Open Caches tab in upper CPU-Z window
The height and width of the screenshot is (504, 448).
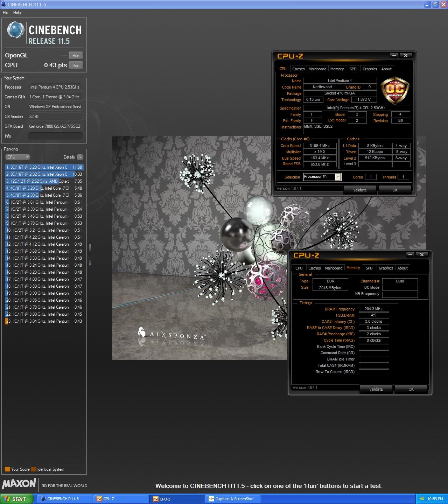pos(298,69)
